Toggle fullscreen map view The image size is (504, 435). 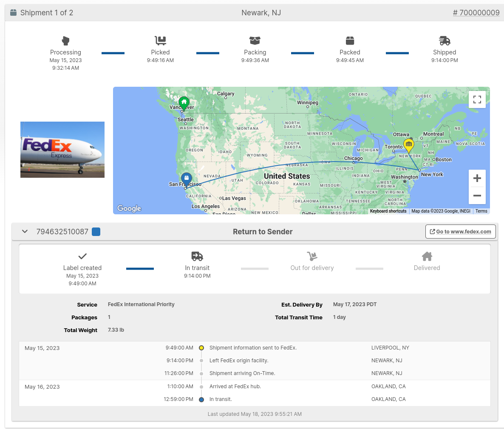(x=477, y=100)
